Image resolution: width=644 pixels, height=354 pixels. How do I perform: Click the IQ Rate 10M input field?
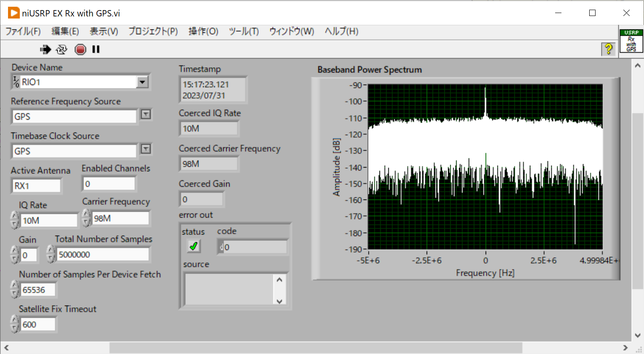[49, 220]
